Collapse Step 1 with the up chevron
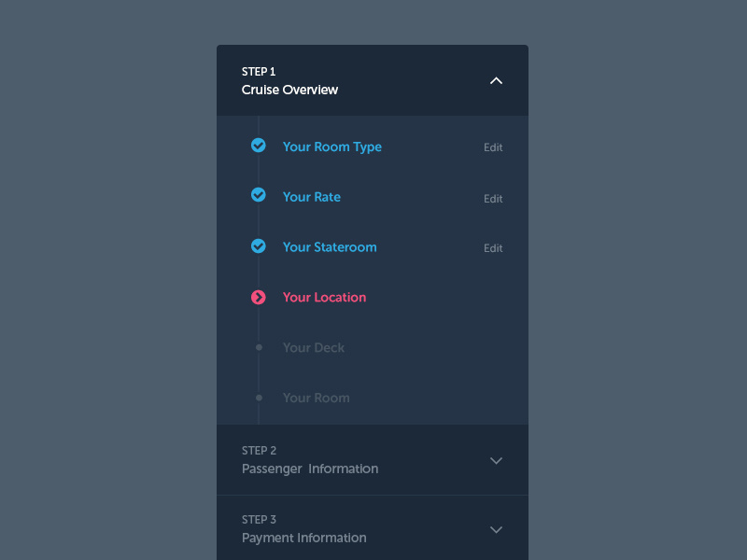The image size is (747, 560). click(496, 80)
